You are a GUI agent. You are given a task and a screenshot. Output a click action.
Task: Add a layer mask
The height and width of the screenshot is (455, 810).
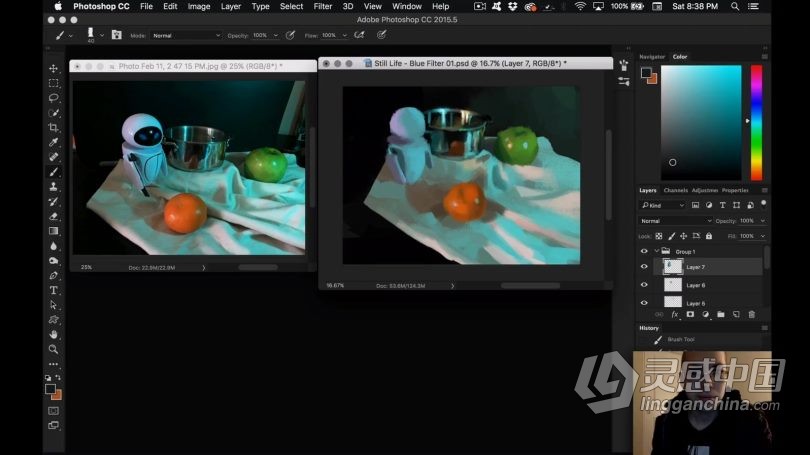690,315
